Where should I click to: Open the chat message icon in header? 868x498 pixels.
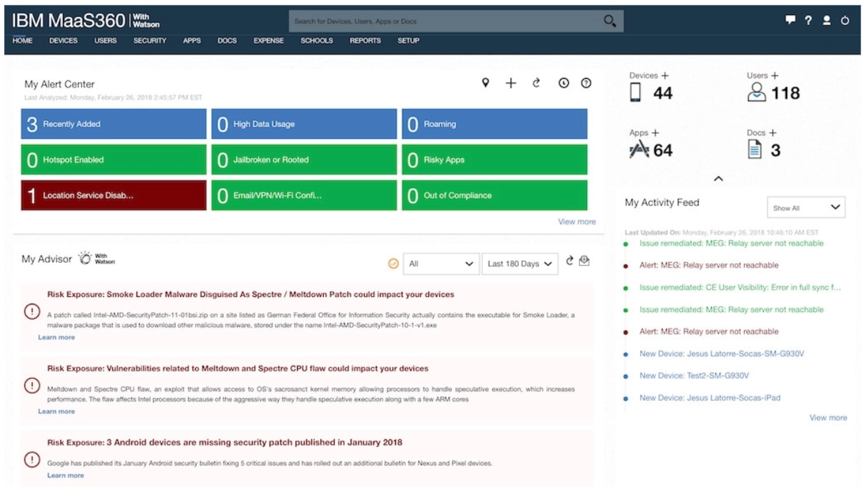point(791,21)
